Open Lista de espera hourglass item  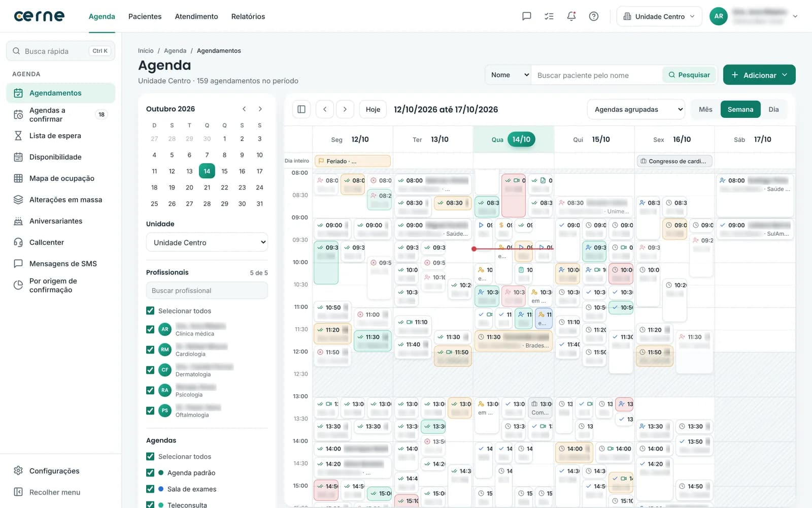(x=60, y=136)
